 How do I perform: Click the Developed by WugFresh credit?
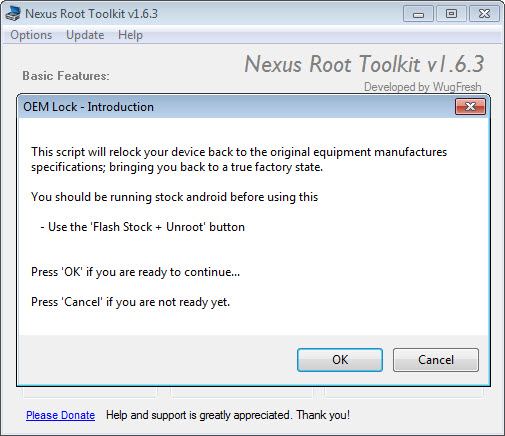[423, 87]
